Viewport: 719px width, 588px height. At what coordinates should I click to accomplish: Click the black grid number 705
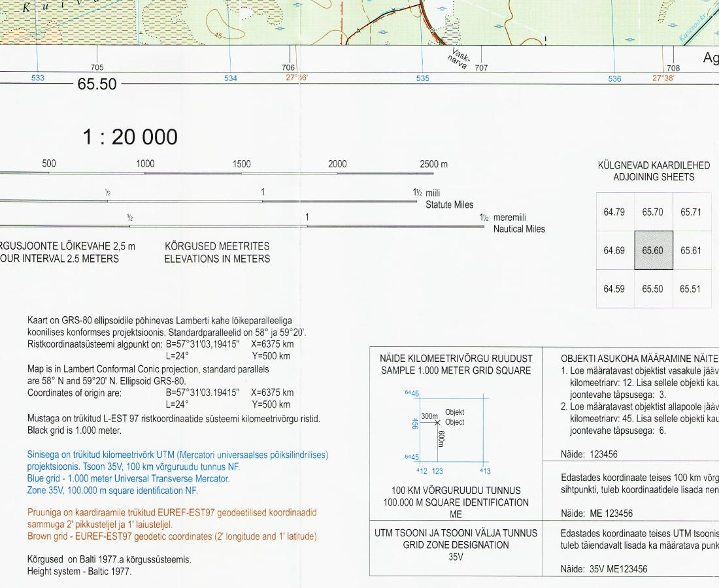pyautogui.click(x=97, y=67)
